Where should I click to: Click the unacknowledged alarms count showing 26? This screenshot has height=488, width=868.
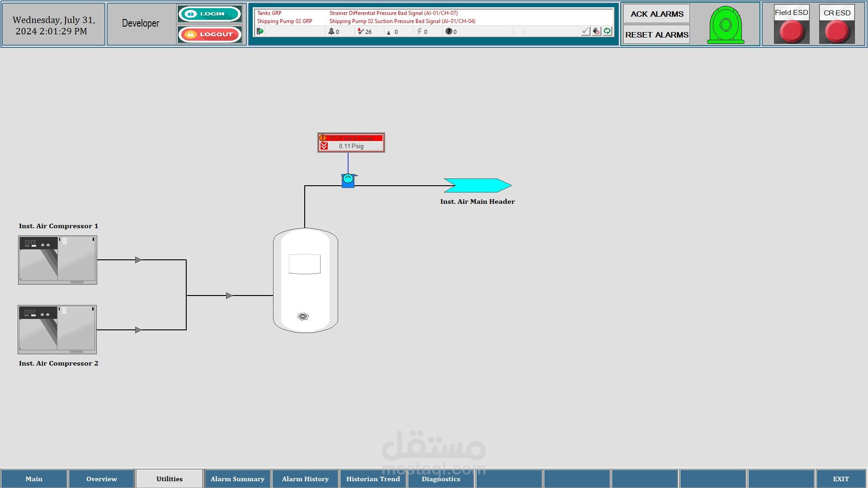(364, 32)
